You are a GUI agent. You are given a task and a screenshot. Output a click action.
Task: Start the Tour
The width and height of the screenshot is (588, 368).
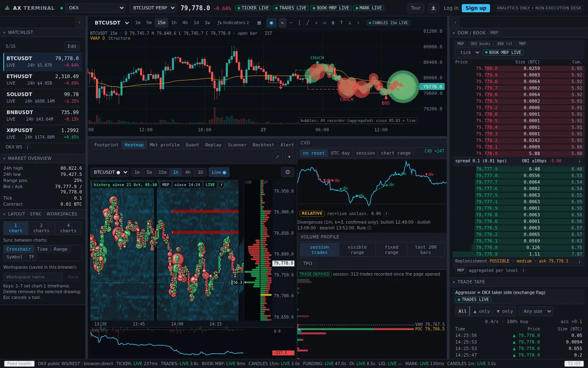tap(416, 8)
